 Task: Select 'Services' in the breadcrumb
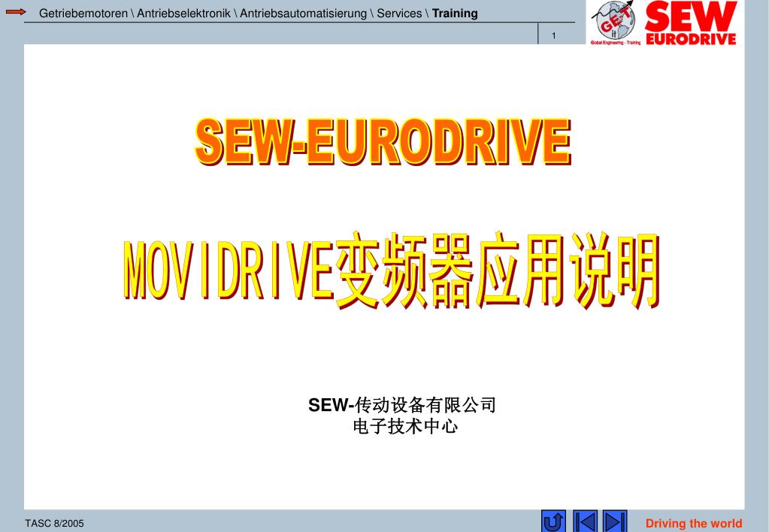coord(399,14)
